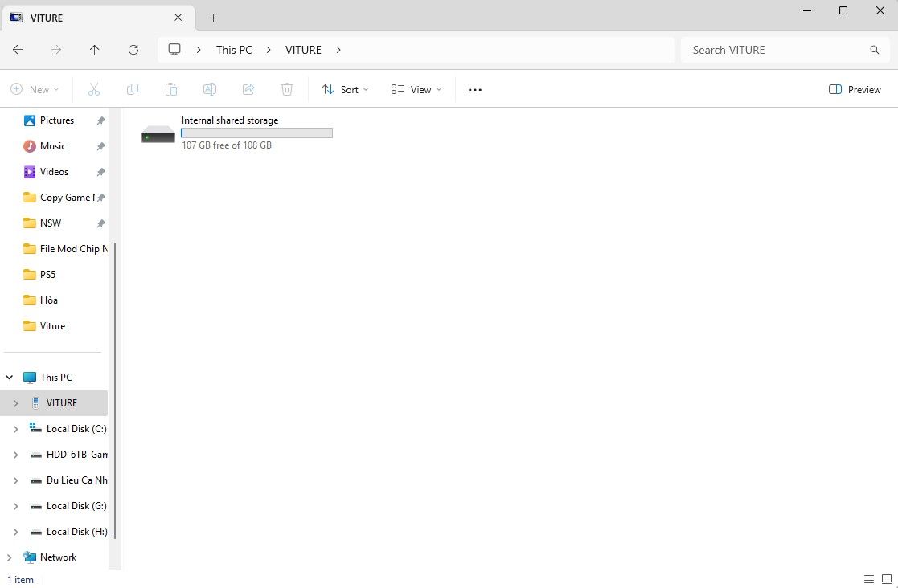898x588 pixels.
Task: Click the navigation pane scrollbar
Action: pyautogui.click(x=115, y=390)
